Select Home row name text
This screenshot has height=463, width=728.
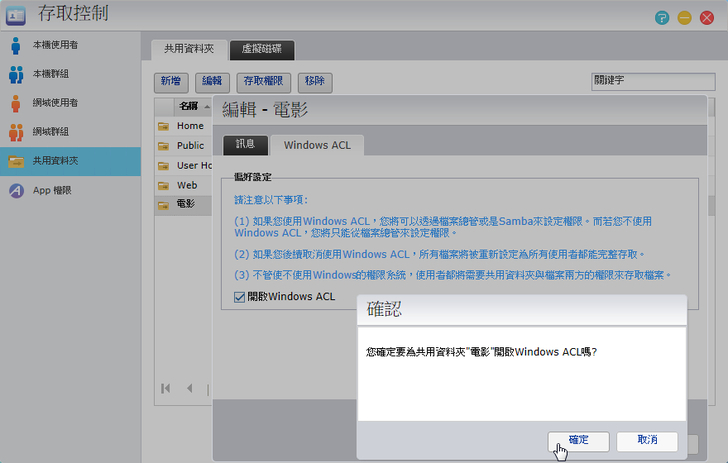(190, 126)
